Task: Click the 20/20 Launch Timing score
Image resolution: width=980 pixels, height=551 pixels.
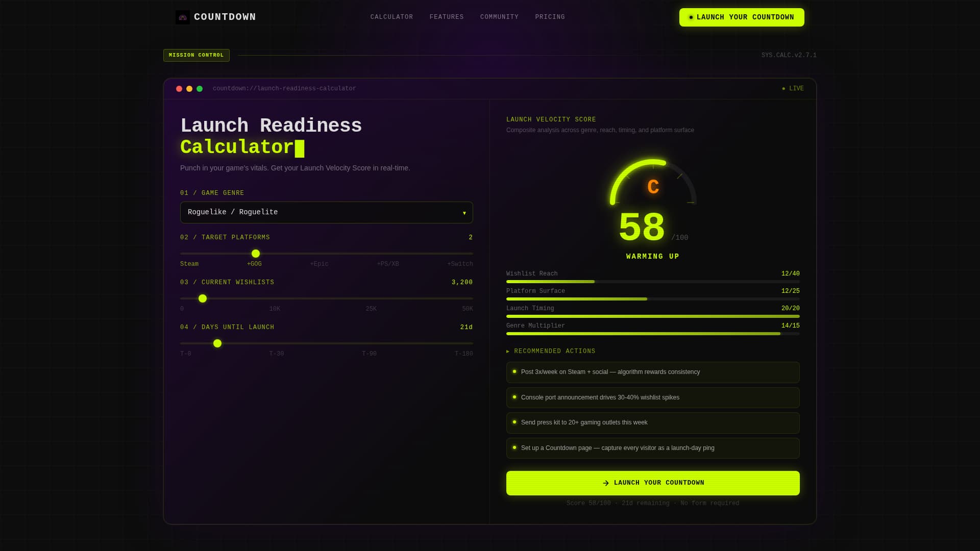Action: pyautogui.click(x=791, y=309)
